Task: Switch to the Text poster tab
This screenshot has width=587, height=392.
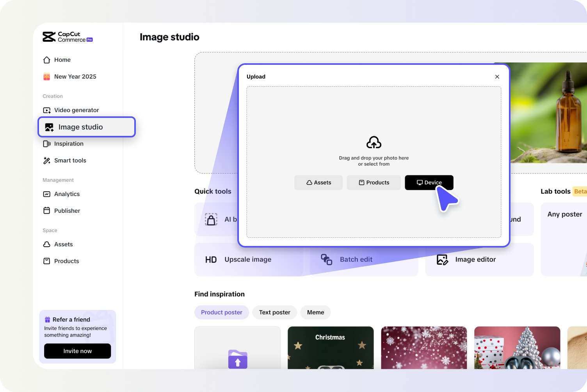Action: point(274,312)
